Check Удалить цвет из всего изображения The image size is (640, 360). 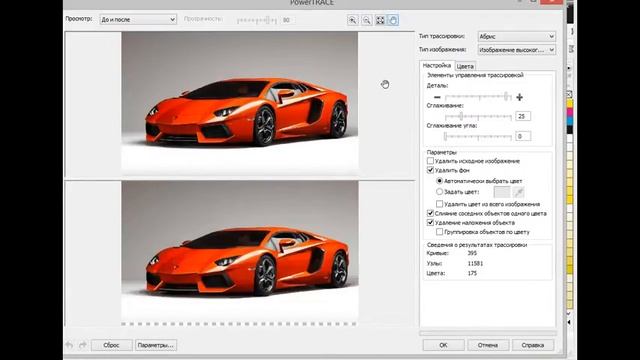click(439, 204)
